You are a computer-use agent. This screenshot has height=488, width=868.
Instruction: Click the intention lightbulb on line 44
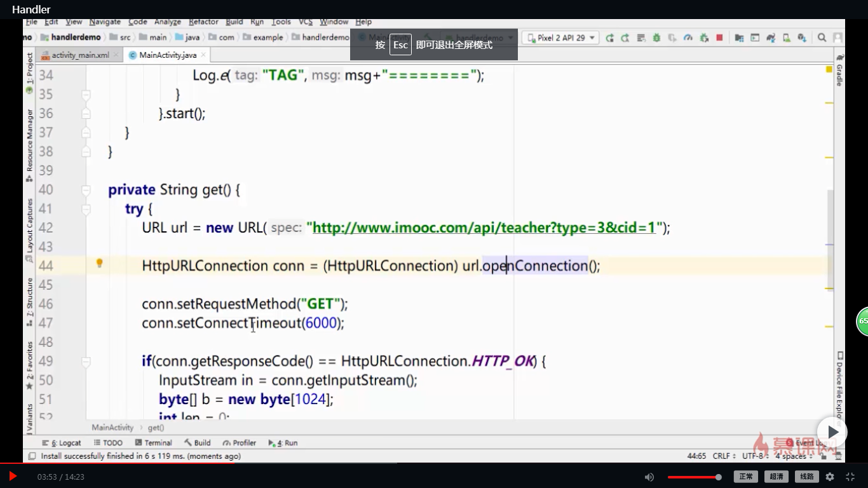[x=99, y=263]
